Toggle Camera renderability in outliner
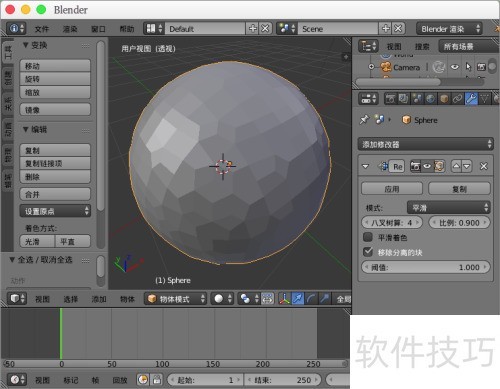The image size is (500, 389). coord(481,67)
